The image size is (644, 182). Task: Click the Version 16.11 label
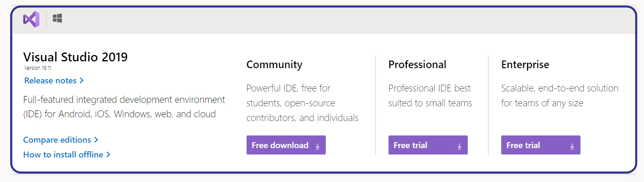point(38,68)
